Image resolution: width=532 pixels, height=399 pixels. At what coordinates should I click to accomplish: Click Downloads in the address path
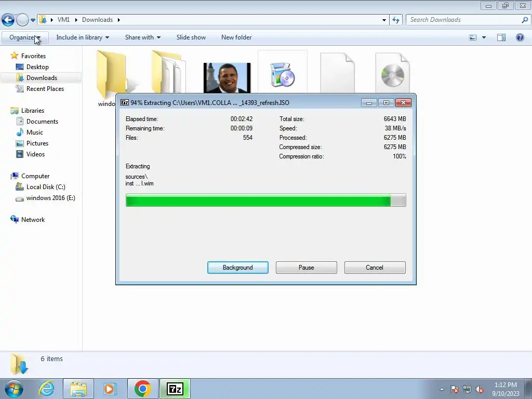97,20
